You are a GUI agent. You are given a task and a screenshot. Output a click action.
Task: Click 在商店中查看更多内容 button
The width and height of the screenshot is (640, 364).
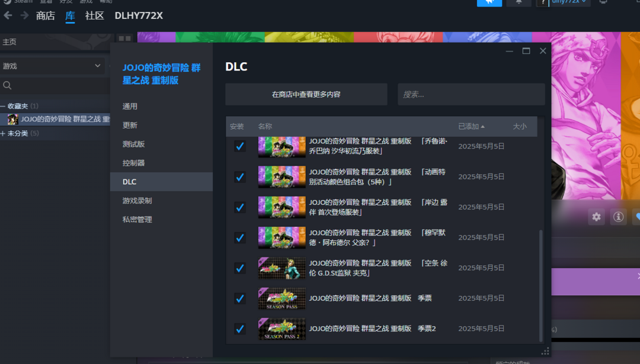click(x=306, y=94)
